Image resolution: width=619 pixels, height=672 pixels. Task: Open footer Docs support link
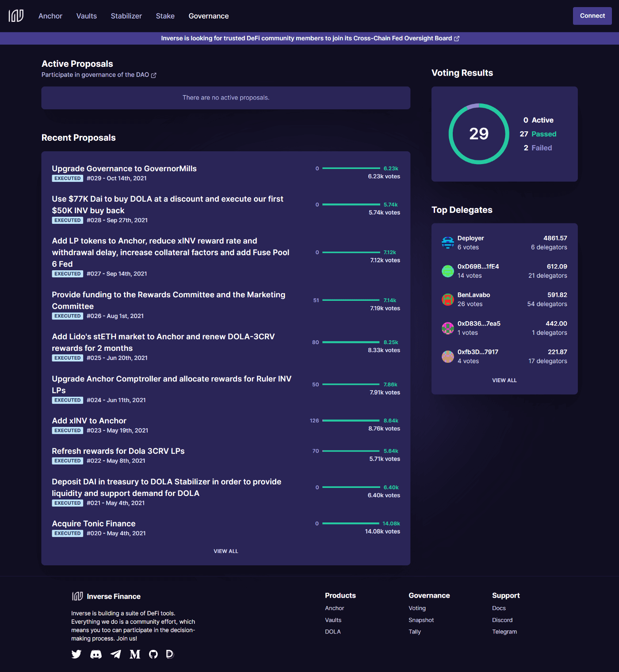[x=499, y=608]
